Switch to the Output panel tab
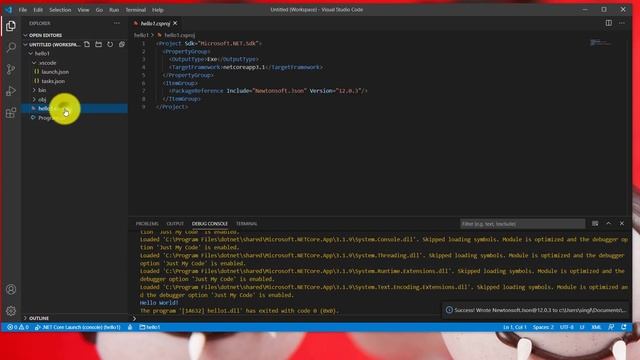The image size is (640, 360). point(175,224)
